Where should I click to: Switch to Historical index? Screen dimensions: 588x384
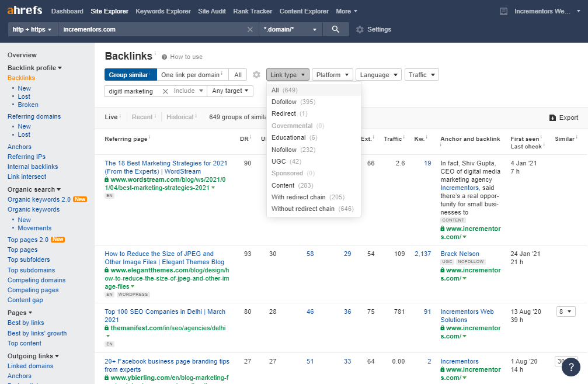point(180,117)
